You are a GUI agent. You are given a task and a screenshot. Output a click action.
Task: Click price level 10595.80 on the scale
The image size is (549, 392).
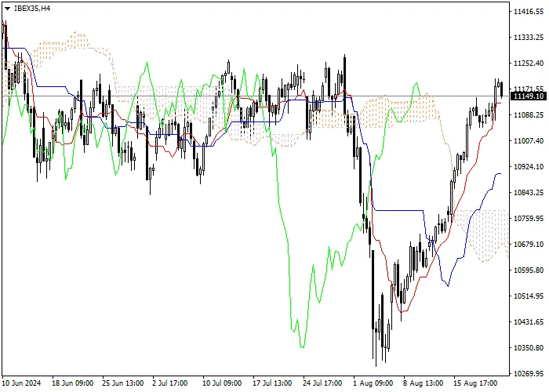pyautogui.click(x=529, y=270)
